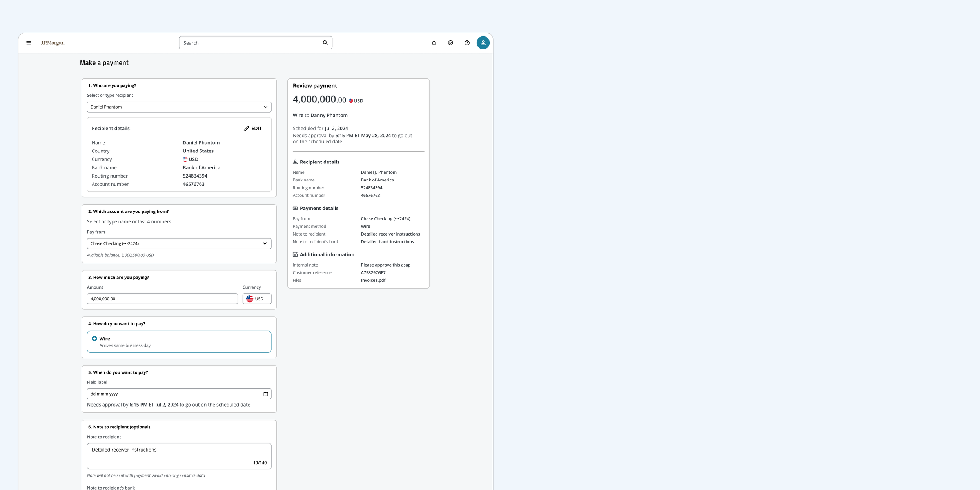Click the Wire payment option card
This screenshot has height=490, width=980.
[179, 342]
